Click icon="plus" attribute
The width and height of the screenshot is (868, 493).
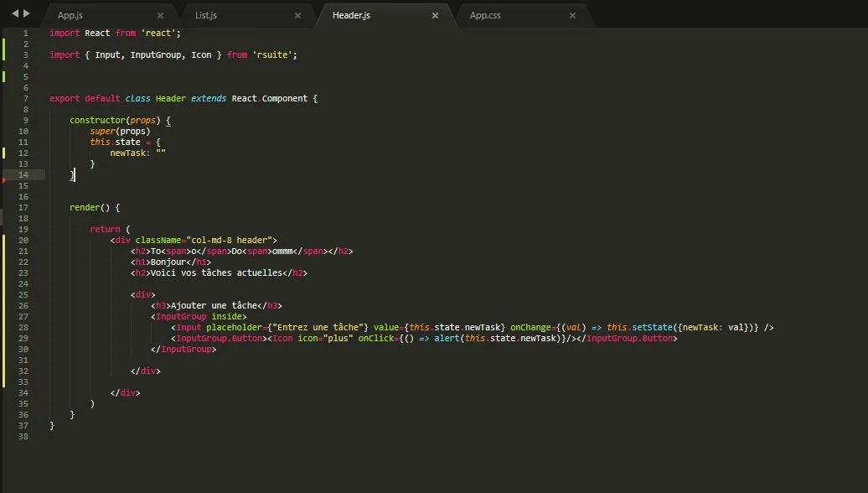tap(325, 339)
